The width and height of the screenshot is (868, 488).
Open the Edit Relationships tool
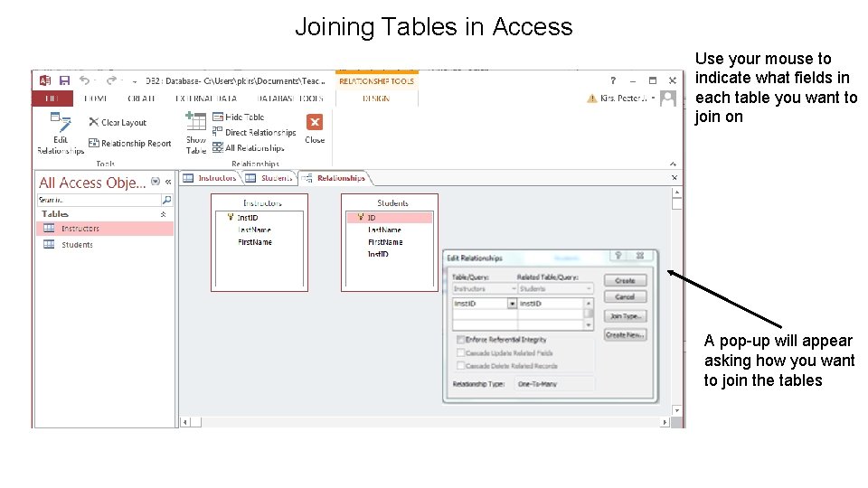(x=61, y=134)
